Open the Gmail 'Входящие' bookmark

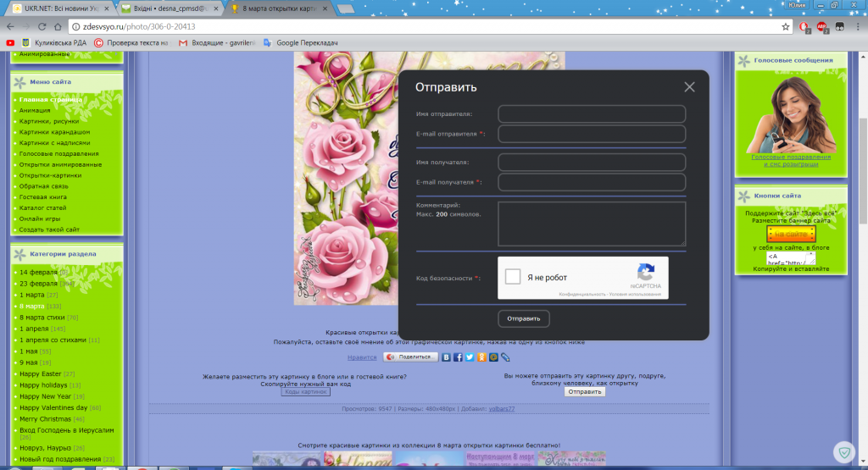pos(216,42)
